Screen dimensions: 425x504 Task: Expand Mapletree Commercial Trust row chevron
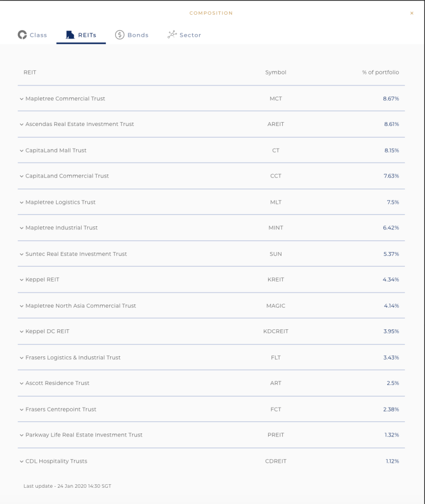click(x=22, y=99)
